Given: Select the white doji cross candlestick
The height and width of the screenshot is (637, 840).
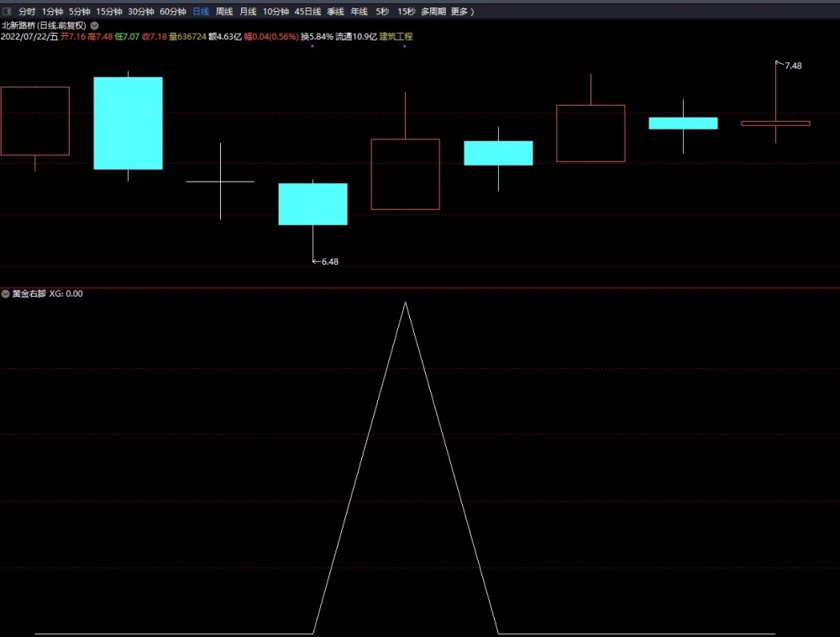Looking at the screenshot, I should tap(220, 181).
